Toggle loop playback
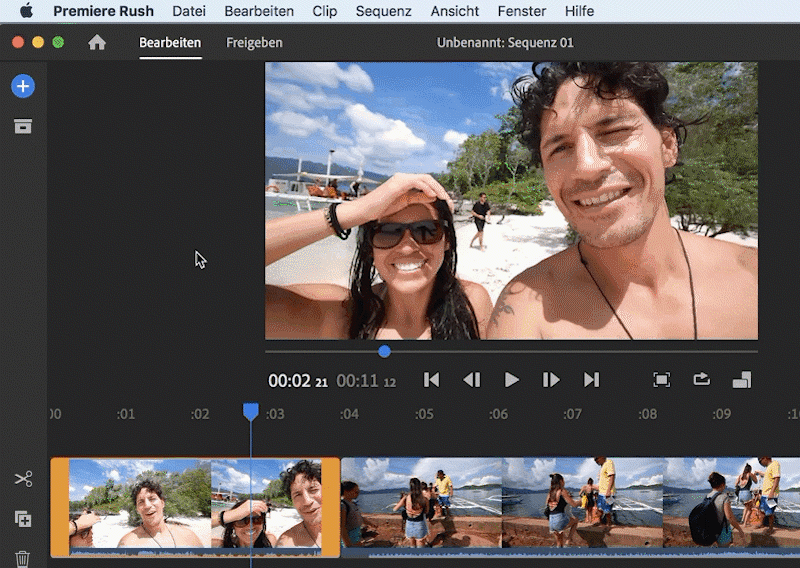 pos(701,380)
